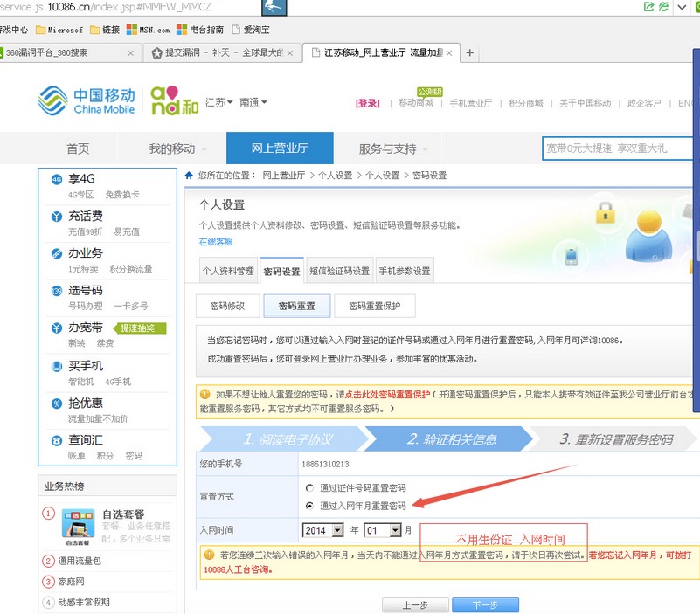Open the MSN.com bookmark
700x614 pixels.
[x=149, y=30]
